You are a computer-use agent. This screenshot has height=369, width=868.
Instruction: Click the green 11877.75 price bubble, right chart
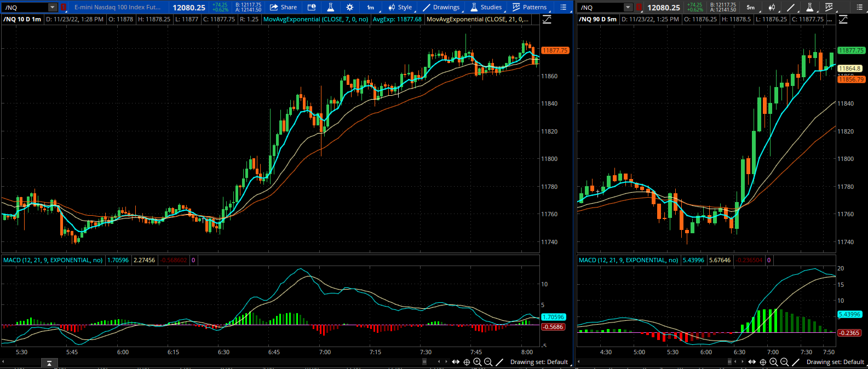coord(852,50)
